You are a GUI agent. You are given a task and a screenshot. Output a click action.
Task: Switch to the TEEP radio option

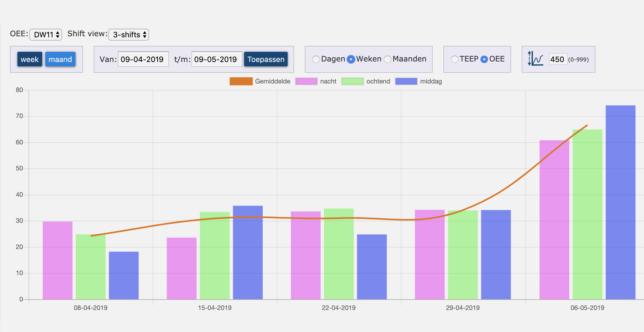point(454,59)
